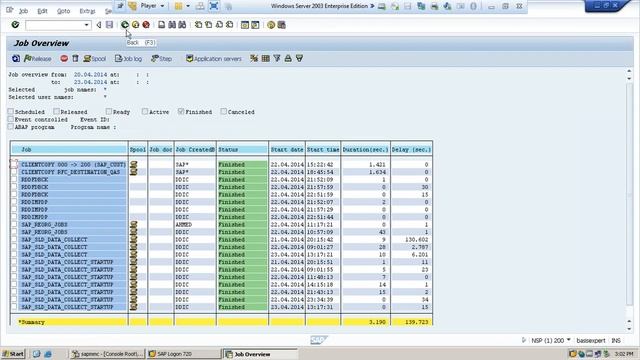Image resolution: width=640 pixels, height=360 pixels.
Task: Toggle the Scheduled checkbox
Action: tap(11, 111)
